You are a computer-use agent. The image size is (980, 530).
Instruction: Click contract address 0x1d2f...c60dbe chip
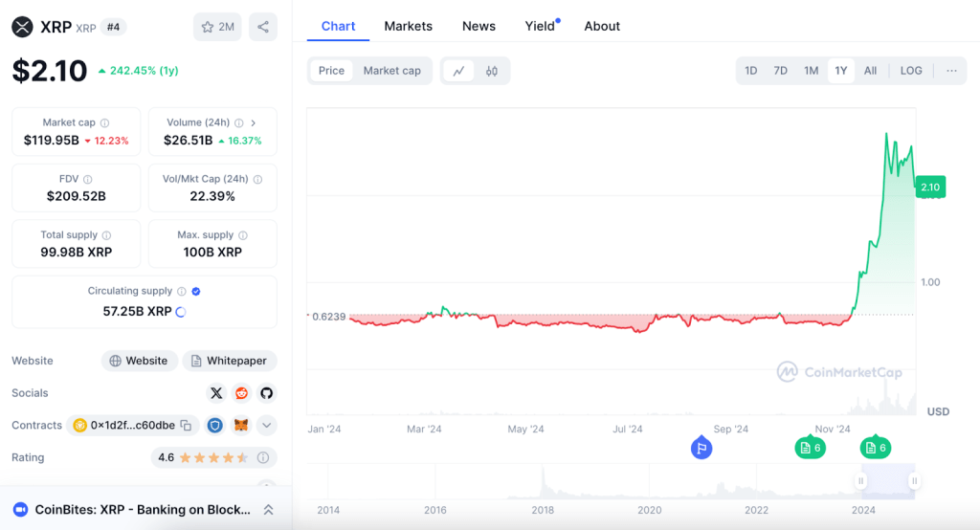[132, 426]
